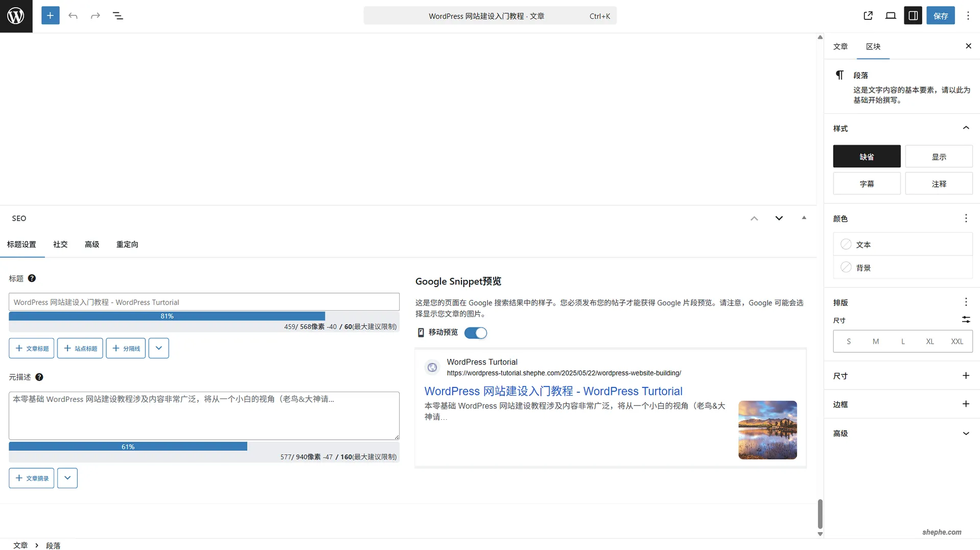Open the view post external link icon

868,16
